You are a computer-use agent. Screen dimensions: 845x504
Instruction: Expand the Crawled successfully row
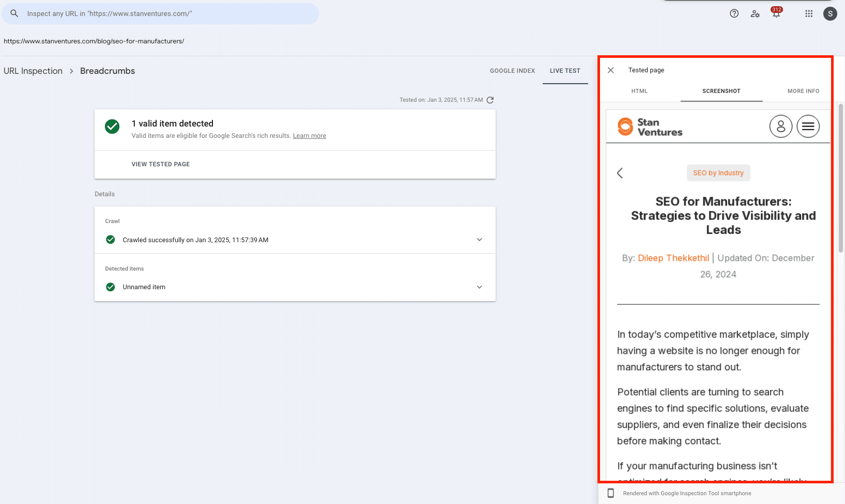(x=479, y=240)
